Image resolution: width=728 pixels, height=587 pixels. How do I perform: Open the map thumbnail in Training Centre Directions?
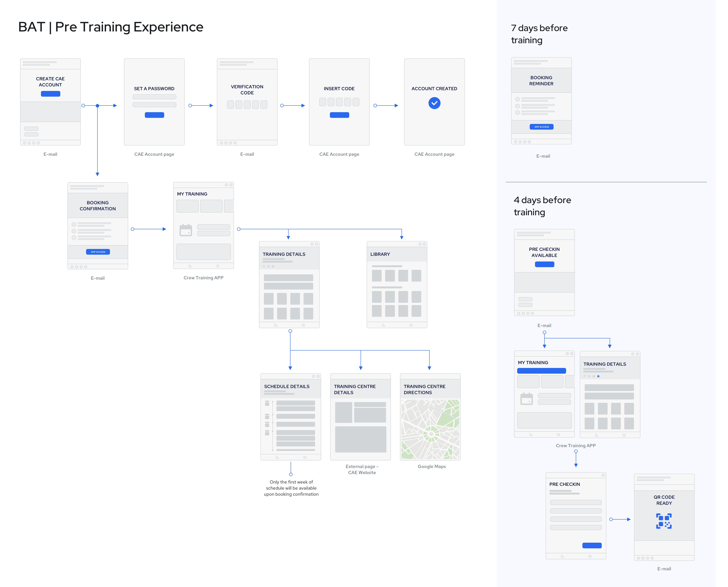(430, 429)
